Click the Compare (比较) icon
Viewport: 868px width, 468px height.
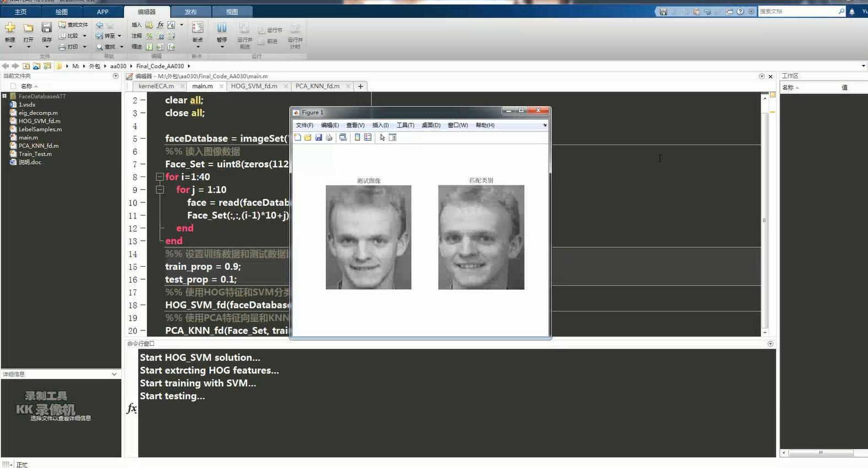coord(62,36)
